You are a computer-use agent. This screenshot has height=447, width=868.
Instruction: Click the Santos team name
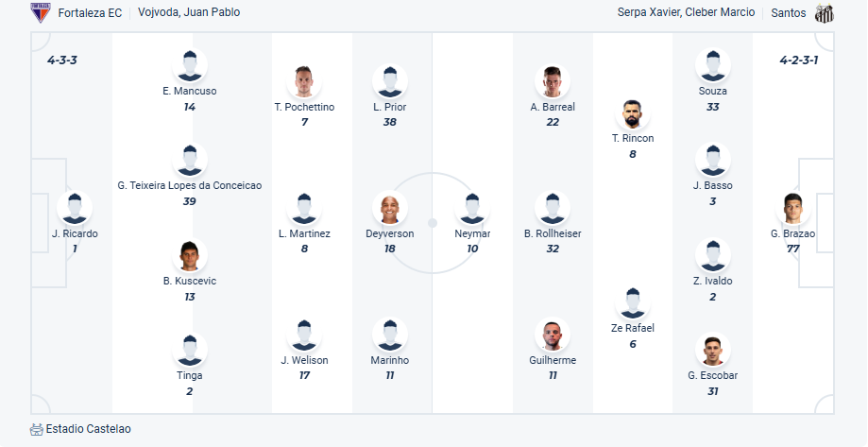pos(789,13)
